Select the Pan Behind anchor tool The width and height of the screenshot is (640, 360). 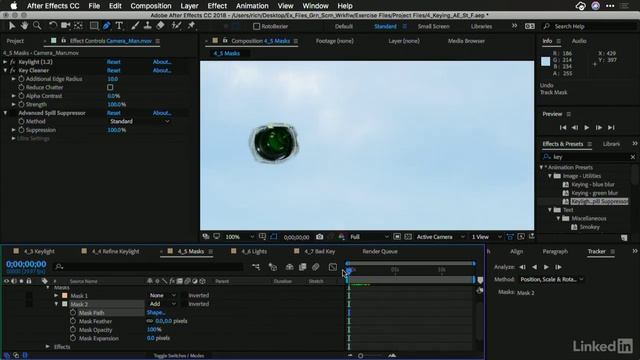point(78,26)
